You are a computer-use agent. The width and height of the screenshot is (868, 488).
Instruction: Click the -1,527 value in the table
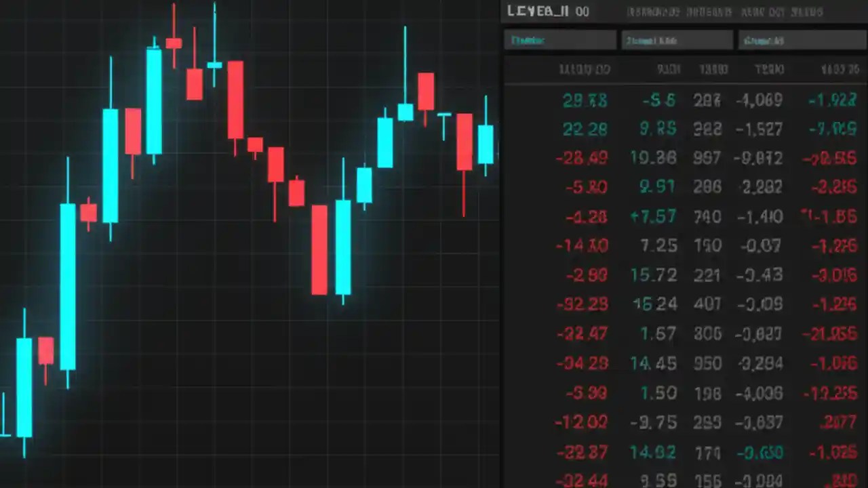[759, 129]
